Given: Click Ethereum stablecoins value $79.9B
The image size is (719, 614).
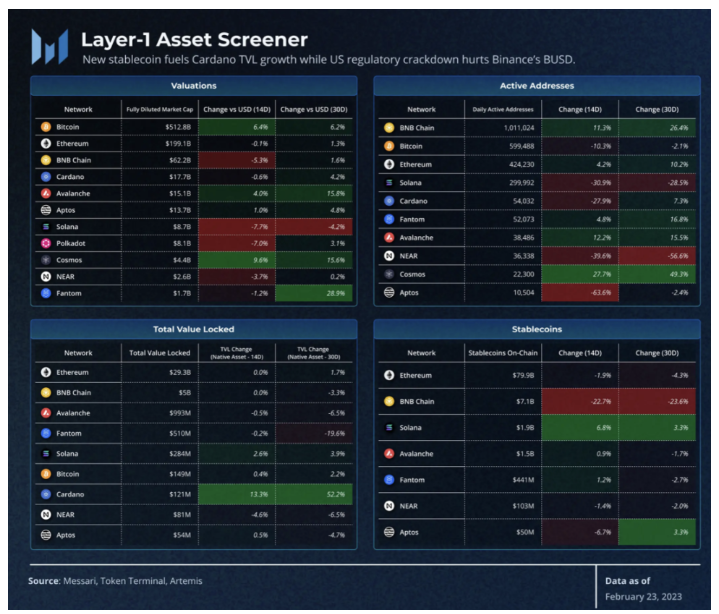Looking at the screenshot, I should (523, 376).
